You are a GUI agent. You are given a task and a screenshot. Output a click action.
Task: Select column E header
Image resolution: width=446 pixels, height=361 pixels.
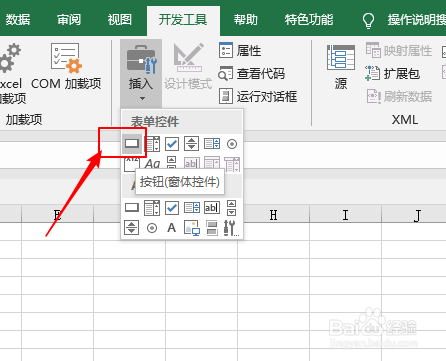(x=57, y=215)
